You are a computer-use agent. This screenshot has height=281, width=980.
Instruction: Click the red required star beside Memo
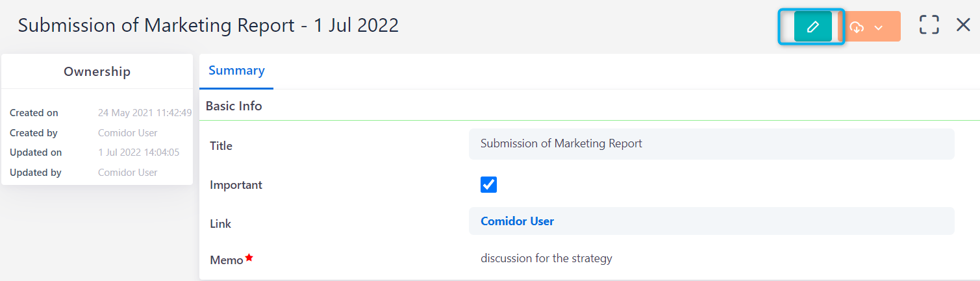pos(249,258)
